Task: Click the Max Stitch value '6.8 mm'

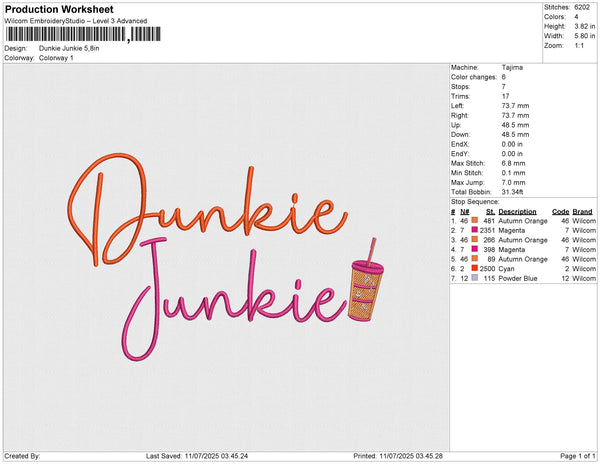Action: tap(514, 163)
